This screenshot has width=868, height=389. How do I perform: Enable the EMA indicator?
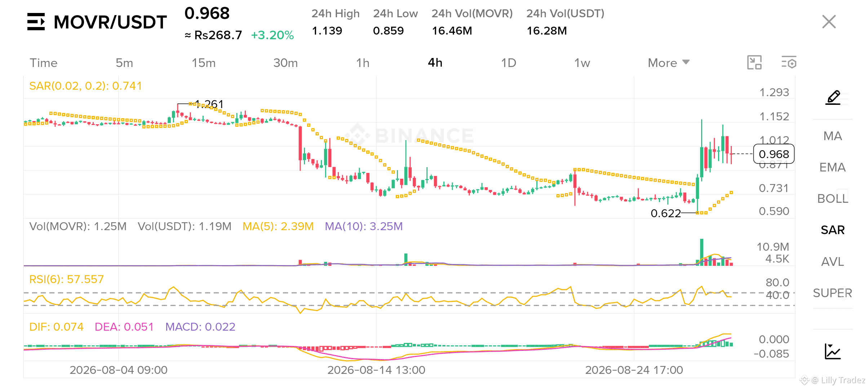(x=833, y=167)
